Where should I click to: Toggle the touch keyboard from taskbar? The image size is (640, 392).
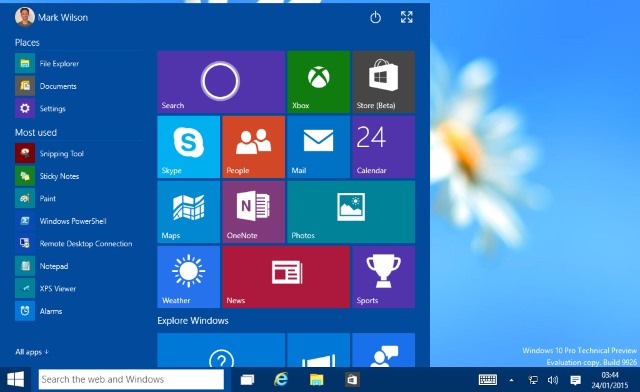click(x=488, y=380)
